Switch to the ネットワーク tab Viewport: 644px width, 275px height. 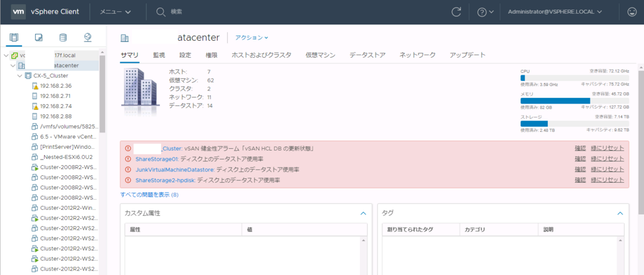tap(418, 55)
